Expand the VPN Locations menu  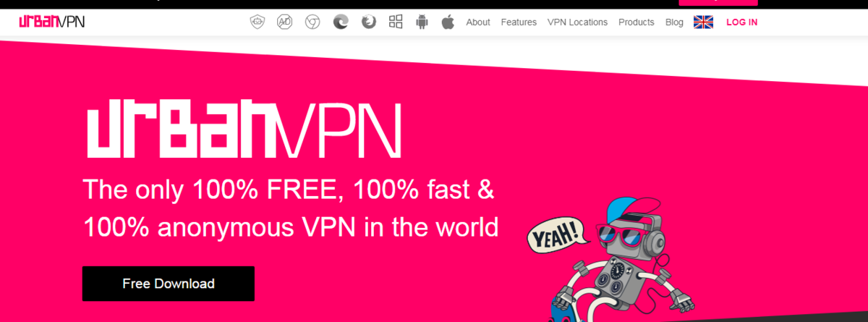pyautogui.click(x=577, y=22)
